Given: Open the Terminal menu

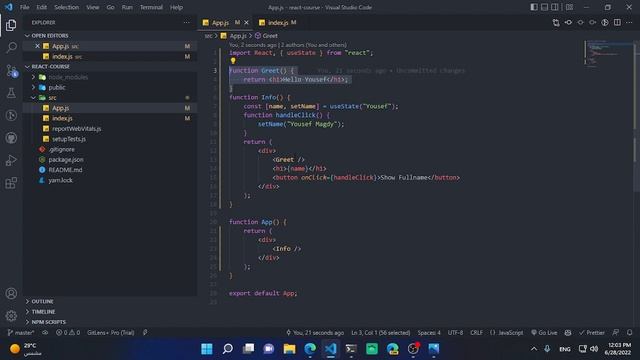Looking at the screenshot, I should pyautogui.click(x=151, y=7).
